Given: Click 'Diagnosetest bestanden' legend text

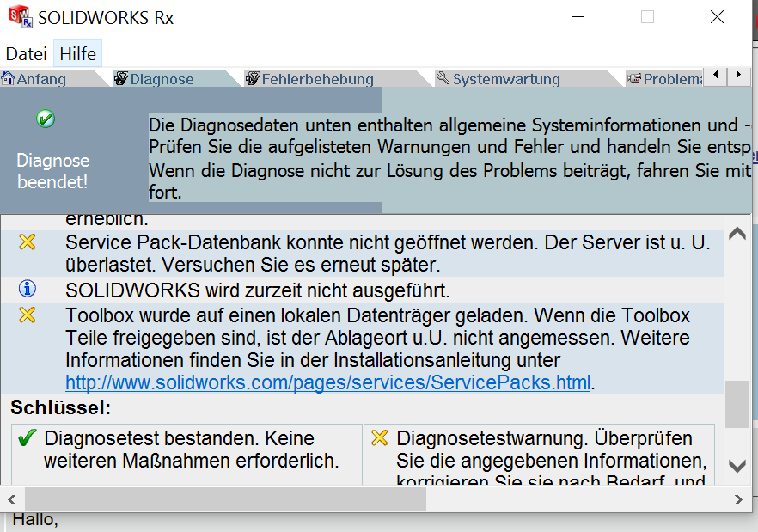Looking at the screenshot, I should click(x=192, y=449).
